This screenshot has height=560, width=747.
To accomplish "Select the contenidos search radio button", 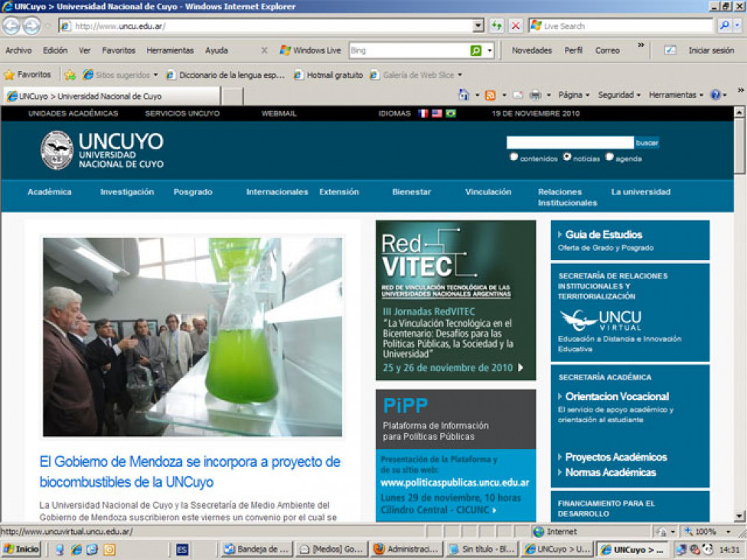I will (514, 157).
